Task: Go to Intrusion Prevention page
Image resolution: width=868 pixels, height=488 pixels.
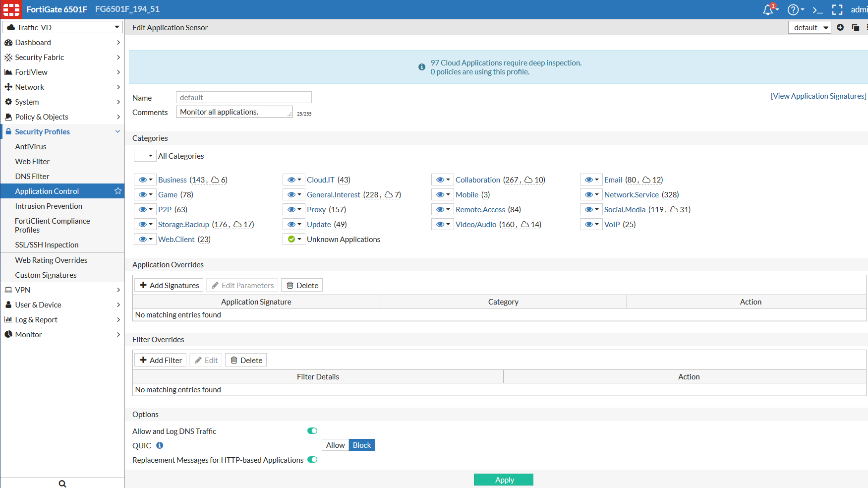Action: [62, 206]
